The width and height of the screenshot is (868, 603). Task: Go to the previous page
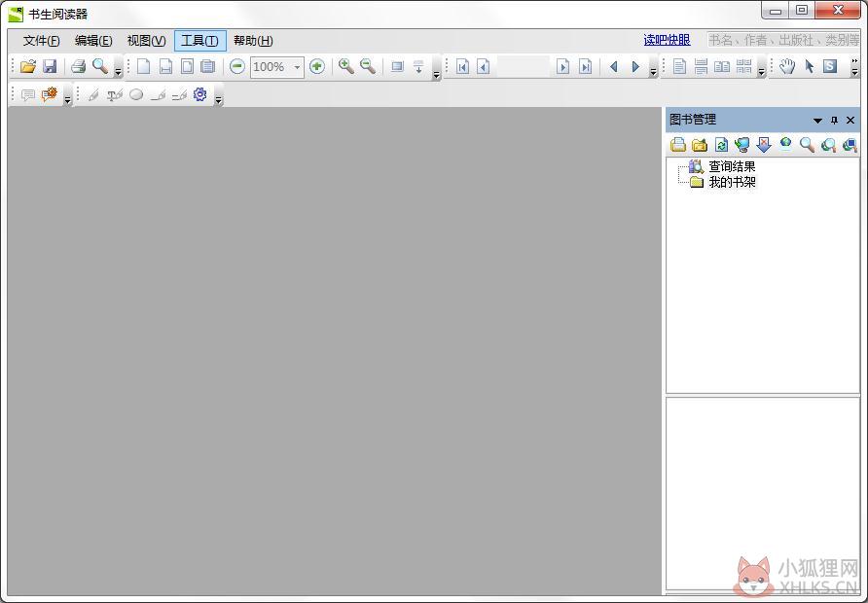[x=484, y=67]
